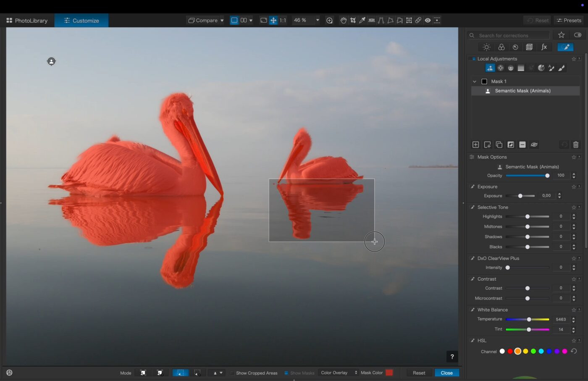
Task: Toggle the Local Adjustments enable checkbox
Action: pyautogui.click(x=474, y=59)
